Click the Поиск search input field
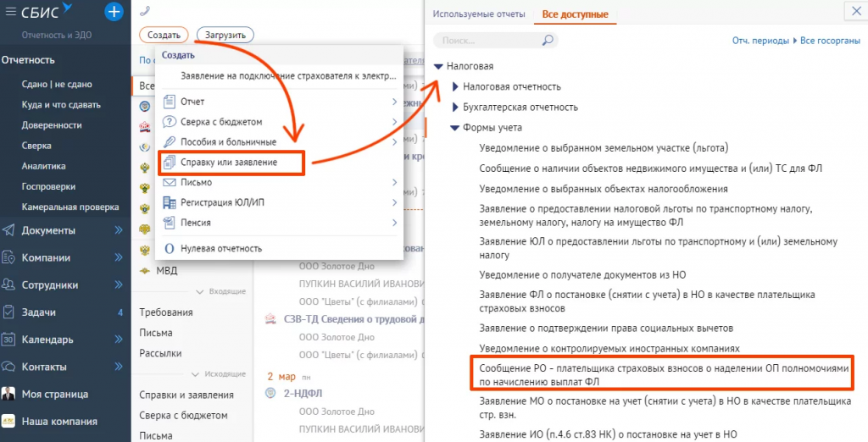 [x=487, y=41]
